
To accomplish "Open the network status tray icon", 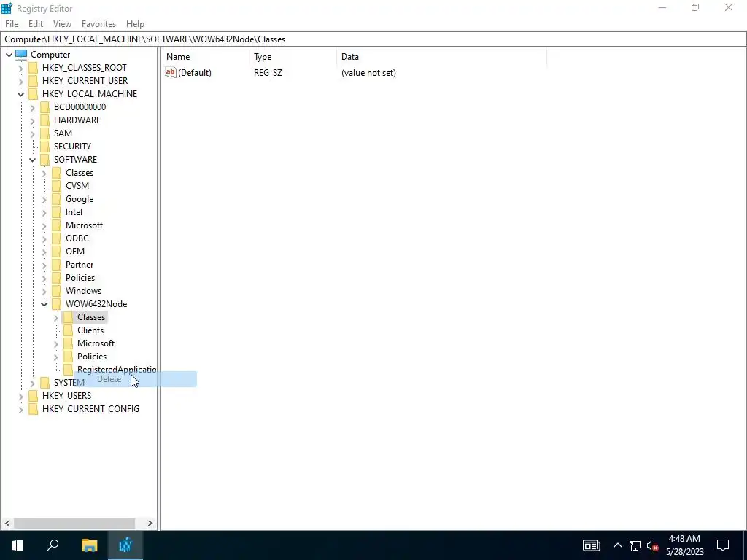I will click(635, 545).
